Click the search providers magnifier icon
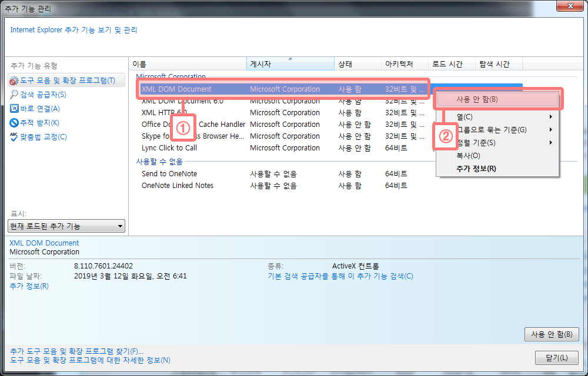Image resolution: width=588 pixels, height=376 pixels. pos(14,95)
